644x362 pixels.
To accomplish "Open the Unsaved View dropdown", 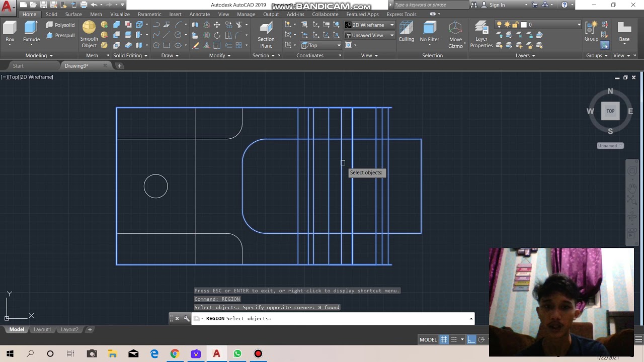I will 369,35.
